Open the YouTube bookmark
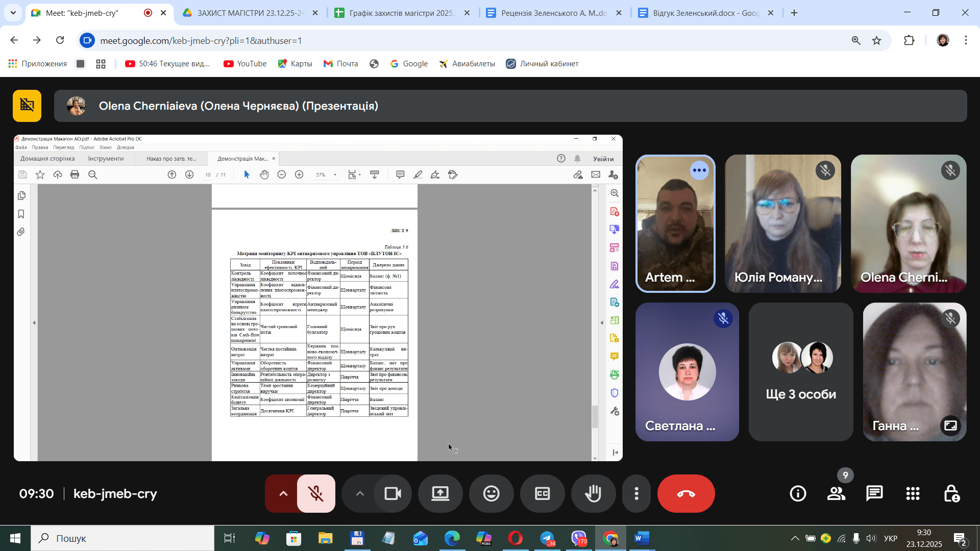 (x=246, y=63)
